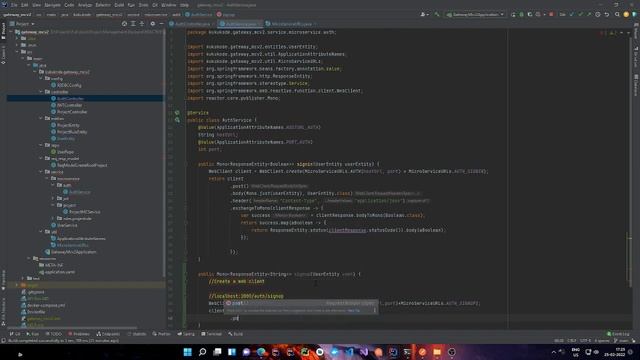Open Windows taskbar Search

pos(202,352)
